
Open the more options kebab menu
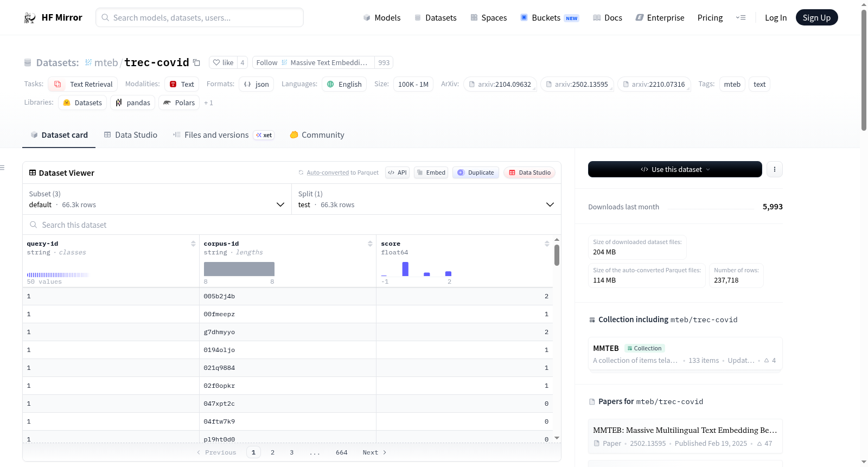(774, 169)
